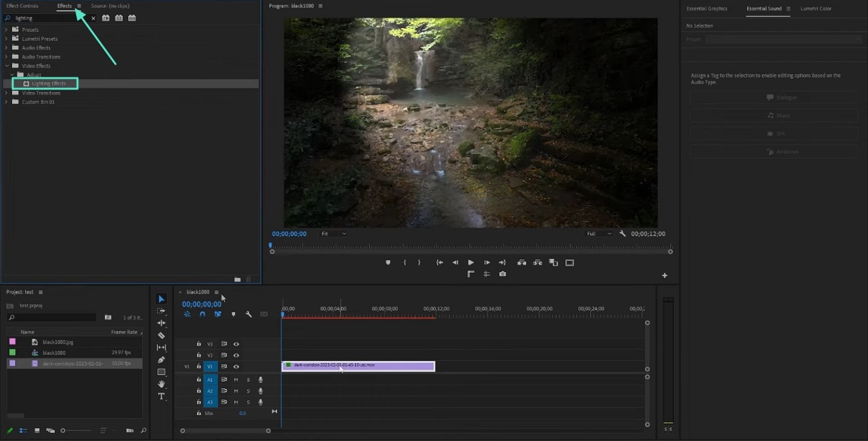Screen dimensions: 868x441
Task: Select Lighting Effects in Effects list
Action: tap(49, 83)
